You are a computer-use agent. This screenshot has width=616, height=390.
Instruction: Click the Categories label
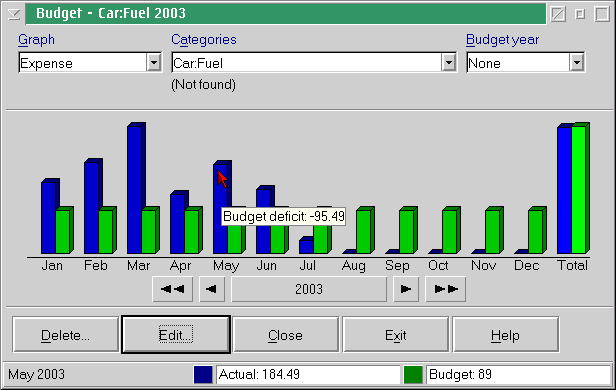point(204,40)
